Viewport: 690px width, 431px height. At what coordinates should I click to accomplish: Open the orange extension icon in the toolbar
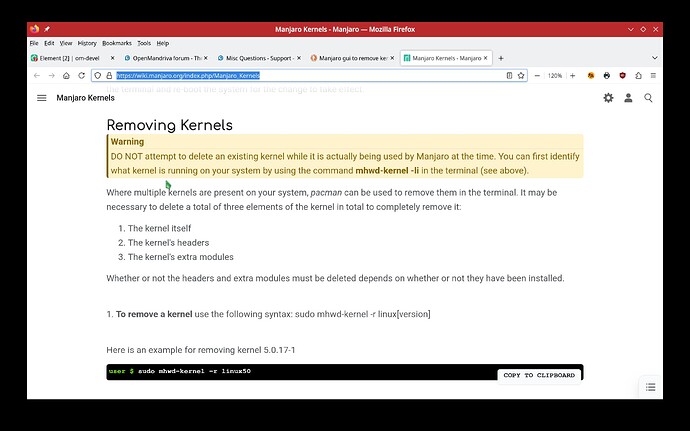click(x=591, y=76)
